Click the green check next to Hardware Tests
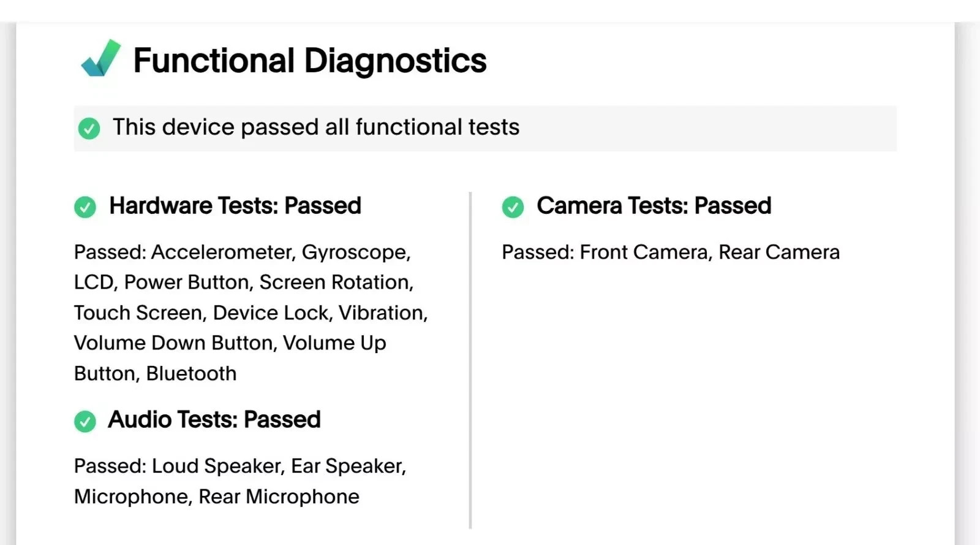Screen dimensions: 980x545 click(85, 207)
